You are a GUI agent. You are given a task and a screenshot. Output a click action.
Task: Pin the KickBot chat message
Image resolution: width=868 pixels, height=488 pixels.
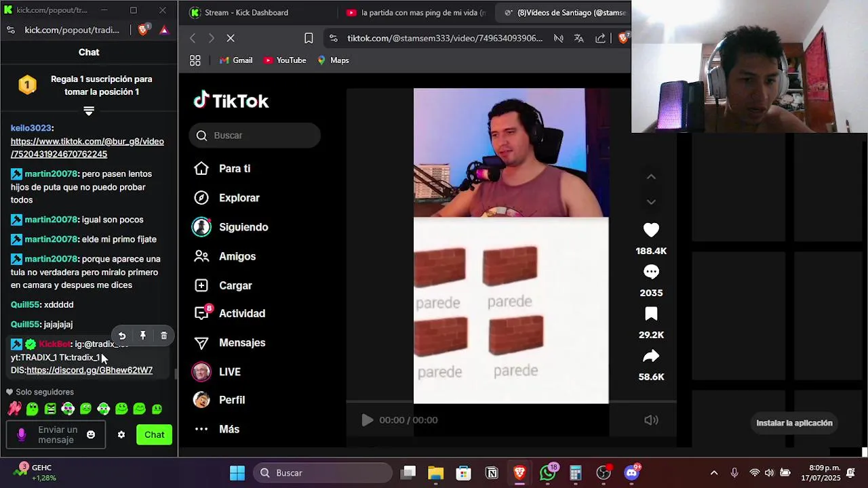point(143,335)
